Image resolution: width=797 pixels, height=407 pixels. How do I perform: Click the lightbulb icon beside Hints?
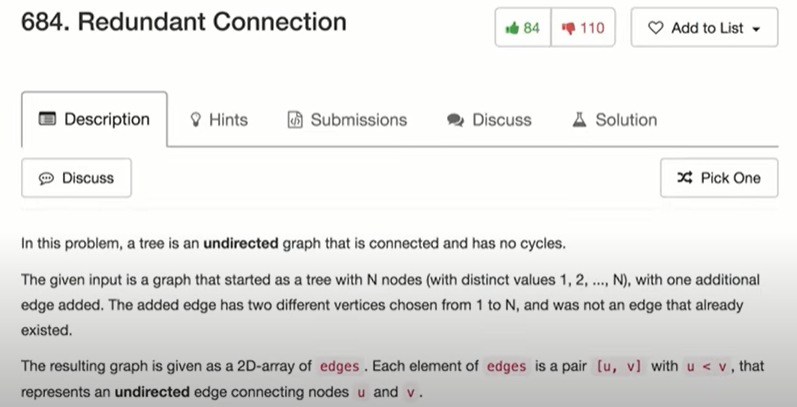pyautogui.click(x=196, y=120)
